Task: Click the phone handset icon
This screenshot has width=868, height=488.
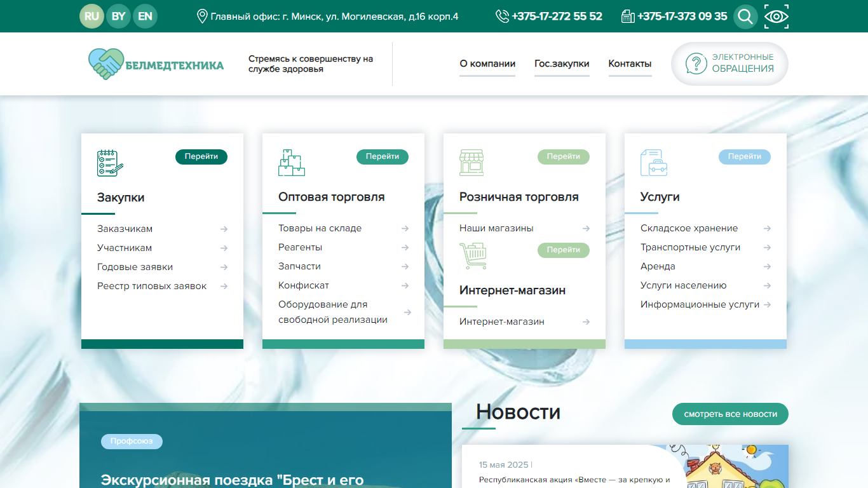Action: (502, 16)
